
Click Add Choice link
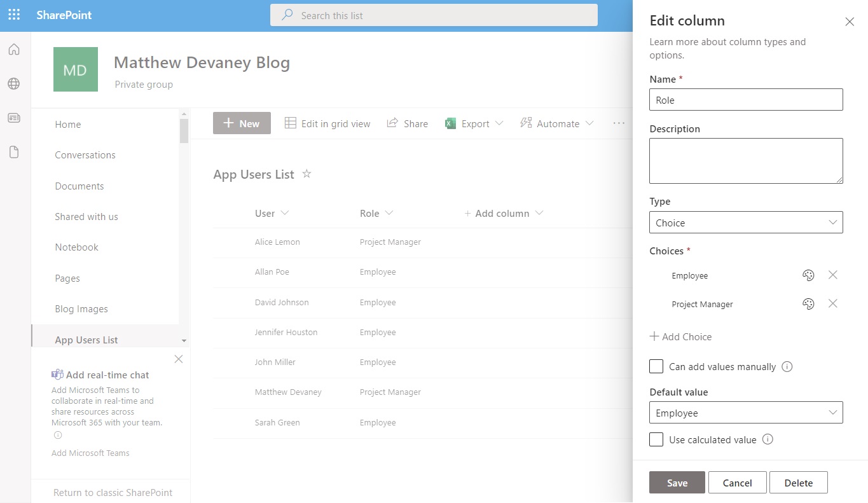680,336
